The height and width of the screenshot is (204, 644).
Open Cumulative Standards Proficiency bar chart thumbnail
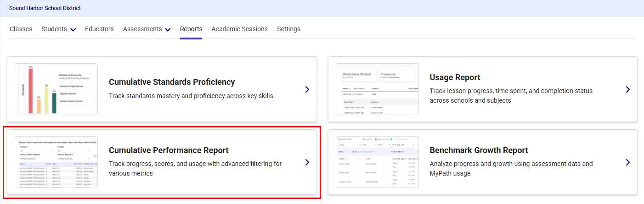56,89
